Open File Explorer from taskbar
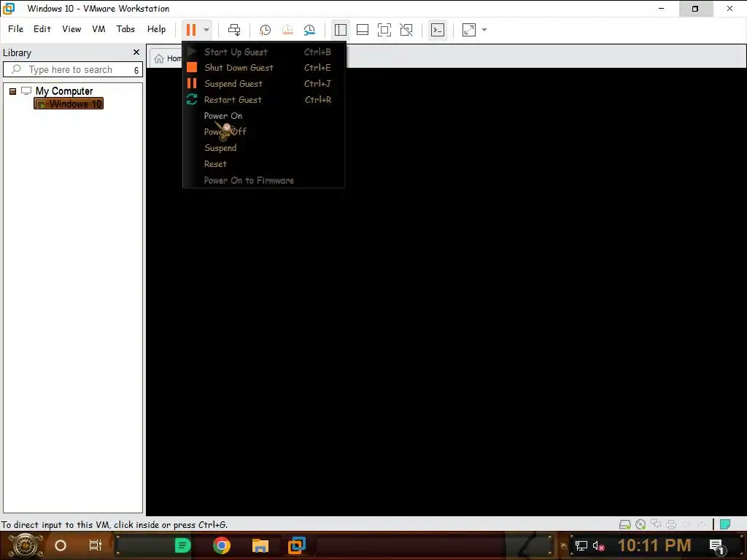 (x=260, y=545)
